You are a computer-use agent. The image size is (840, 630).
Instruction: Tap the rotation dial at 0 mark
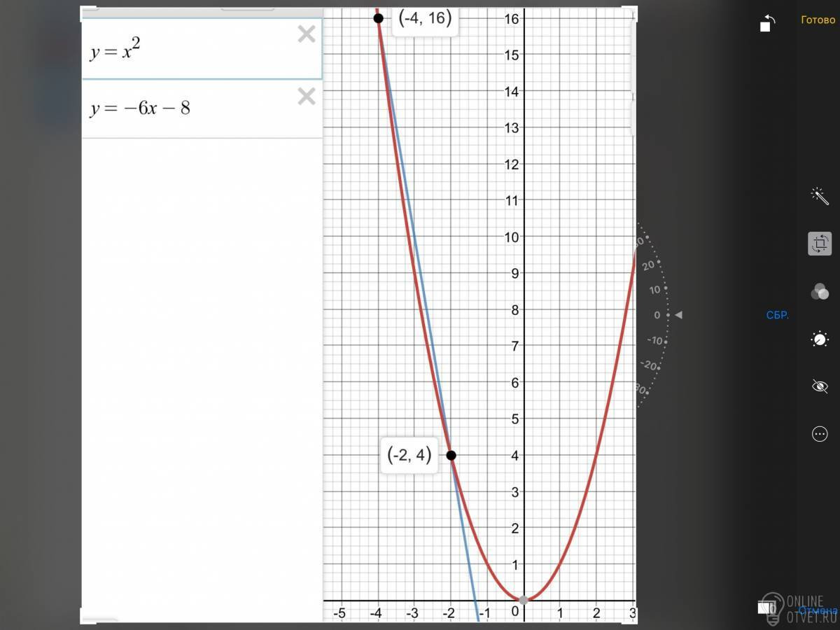click(657, 315)
